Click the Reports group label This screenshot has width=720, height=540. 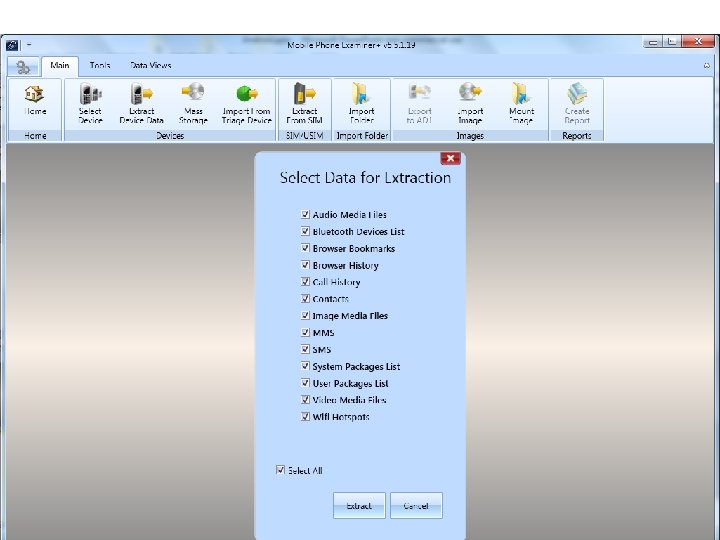click(577, 136)
